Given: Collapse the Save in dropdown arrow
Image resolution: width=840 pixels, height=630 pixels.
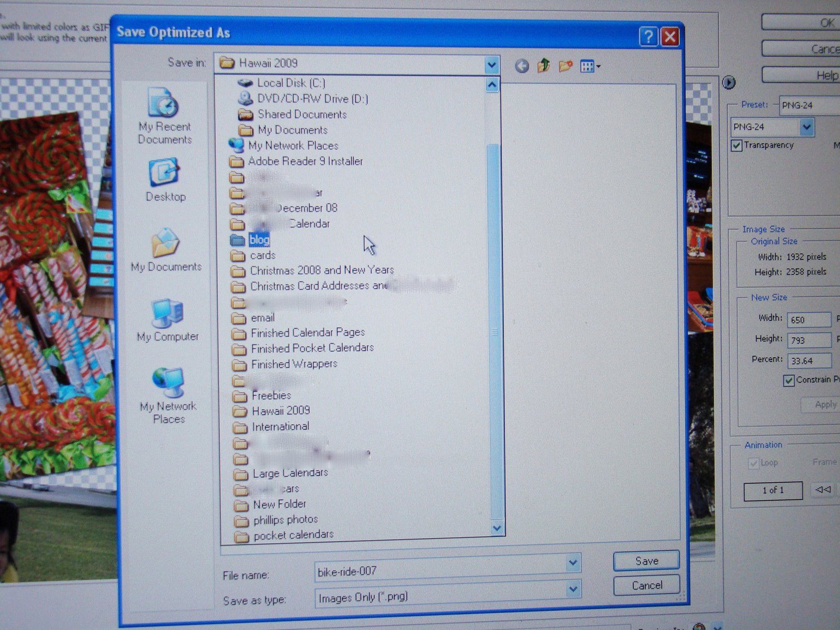Looking at the screenshot, I should click(x=491, y=65).
